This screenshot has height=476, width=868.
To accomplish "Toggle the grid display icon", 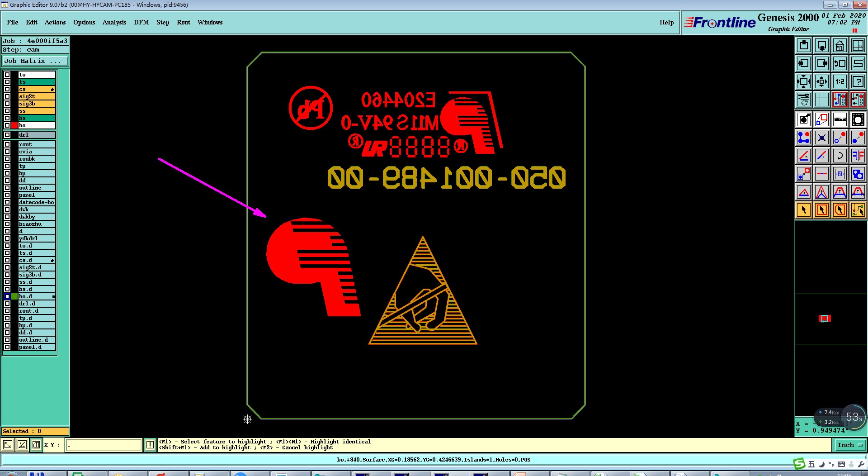I will (821, 100).
